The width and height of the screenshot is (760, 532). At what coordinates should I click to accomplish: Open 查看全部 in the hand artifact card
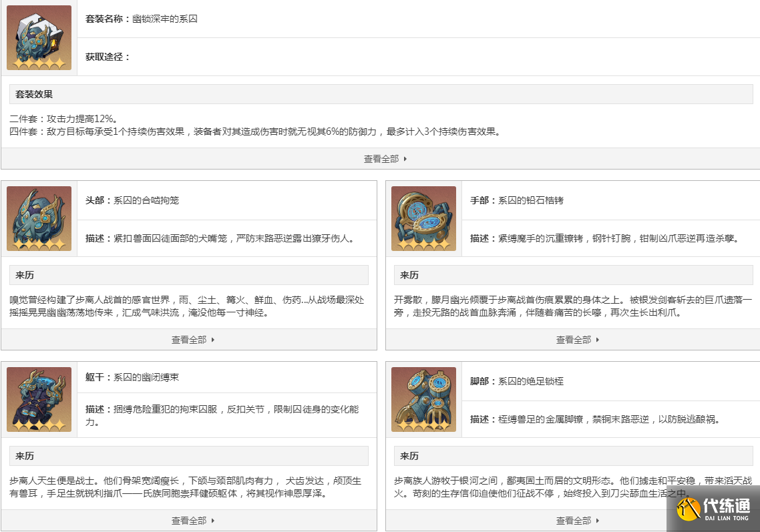tap(573, 339)
